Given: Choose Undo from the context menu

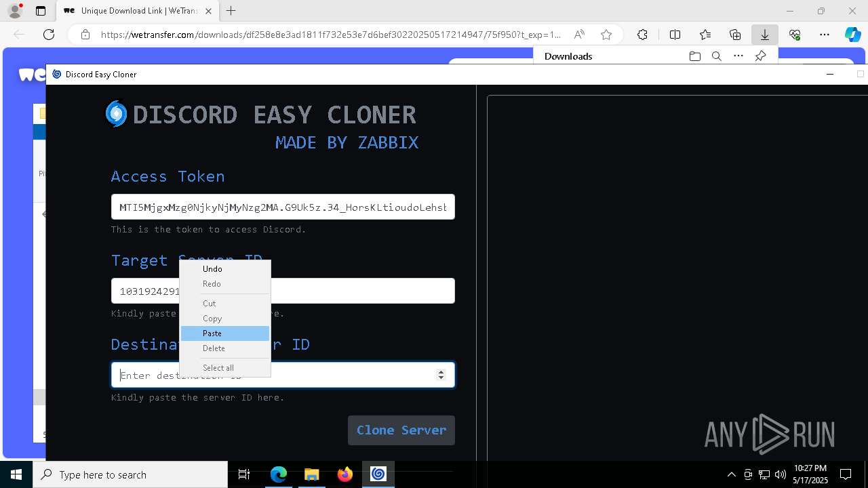Looking at the screenshot, I should [225, 269].
